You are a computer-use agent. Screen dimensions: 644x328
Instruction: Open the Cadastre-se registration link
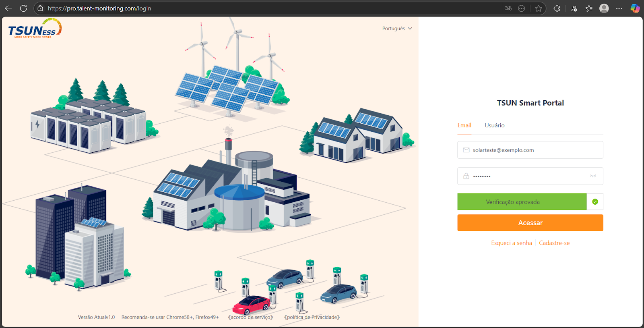554,243
